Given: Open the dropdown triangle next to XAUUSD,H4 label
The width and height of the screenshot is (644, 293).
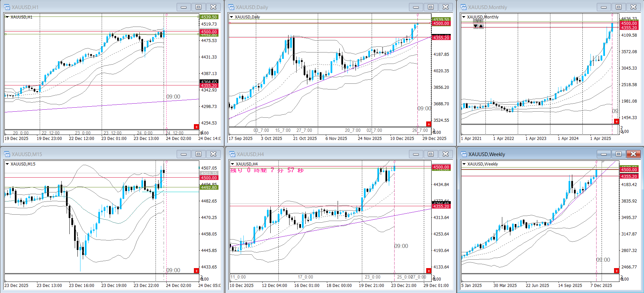Looking at the screenshot, I should 232,164.
